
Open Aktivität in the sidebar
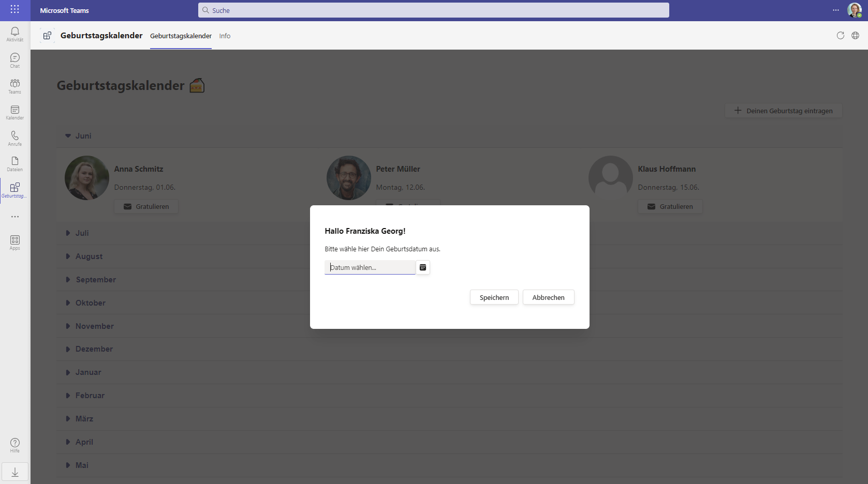[14, 34]
